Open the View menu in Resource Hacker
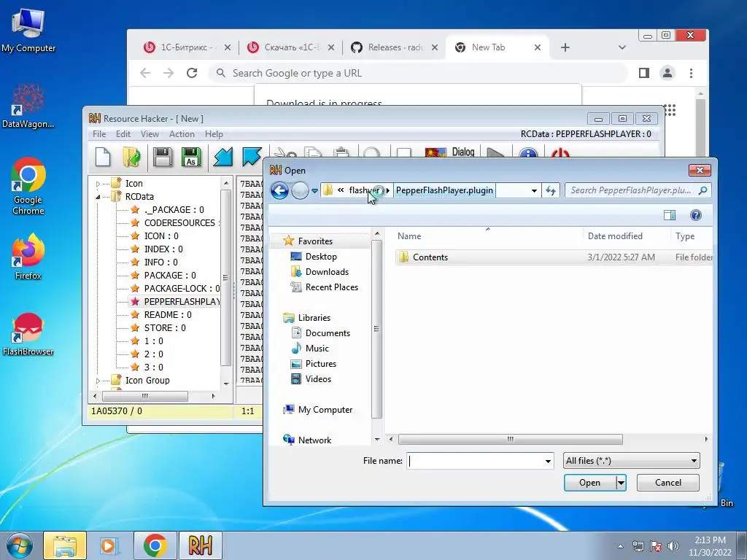The width and height of the screenshot is (747, 560). click(x=150, y=134)
